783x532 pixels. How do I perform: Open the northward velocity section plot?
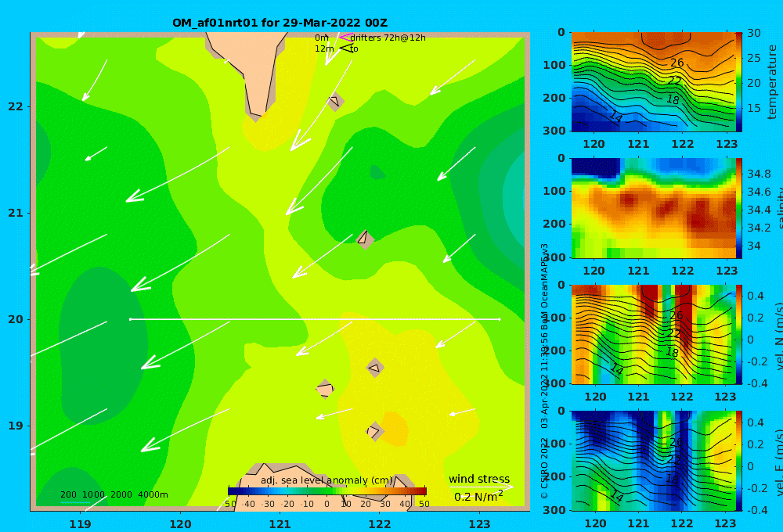[653, 334]
